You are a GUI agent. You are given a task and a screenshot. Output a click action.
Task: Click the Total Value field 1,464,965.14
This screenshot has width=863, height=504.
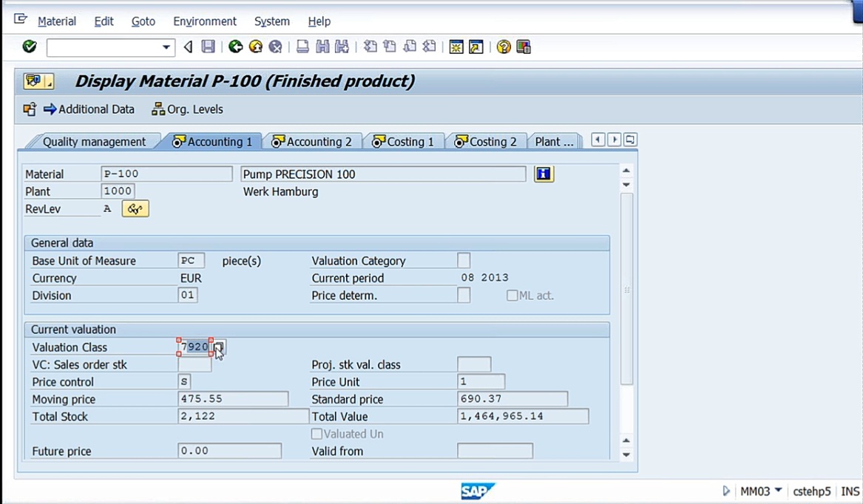coord(523,417)
